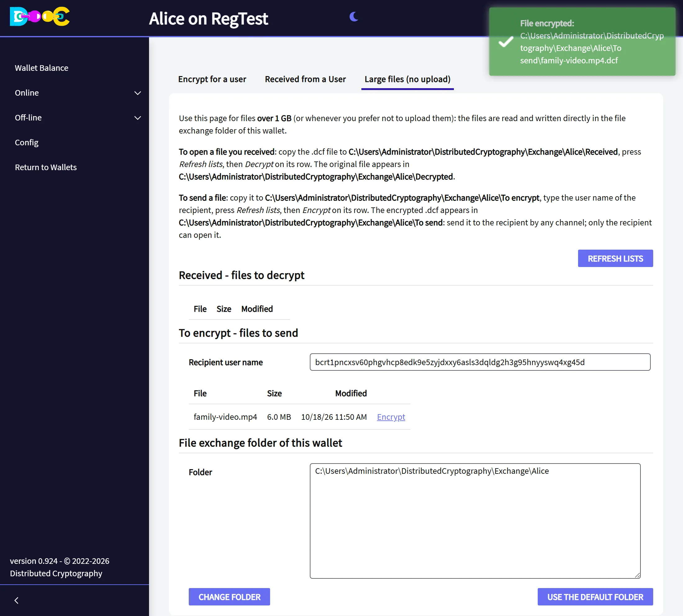Select the family-video.mp4 file name

[x=225, y=417]
